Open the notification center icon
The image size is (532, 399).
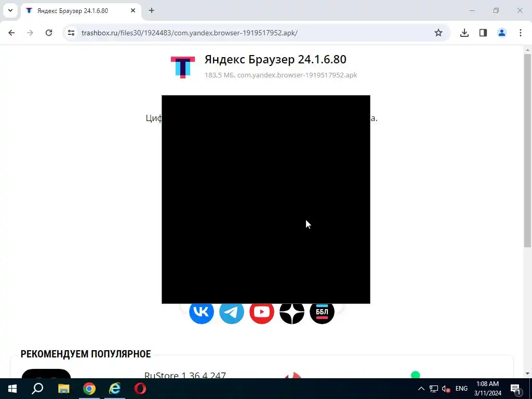(515, 389)
